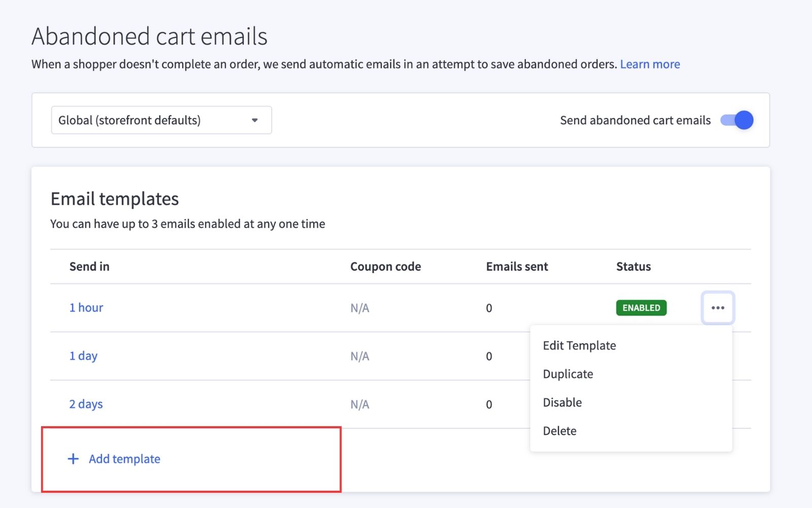Click emails sent value in 2 days row

489,404
